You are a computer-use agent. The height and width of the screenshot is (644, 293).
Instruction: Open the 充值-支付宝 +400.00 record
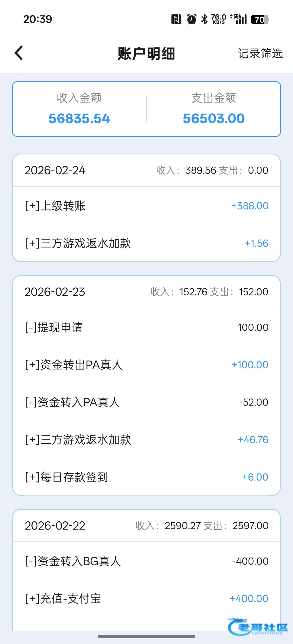click(146, 599)
